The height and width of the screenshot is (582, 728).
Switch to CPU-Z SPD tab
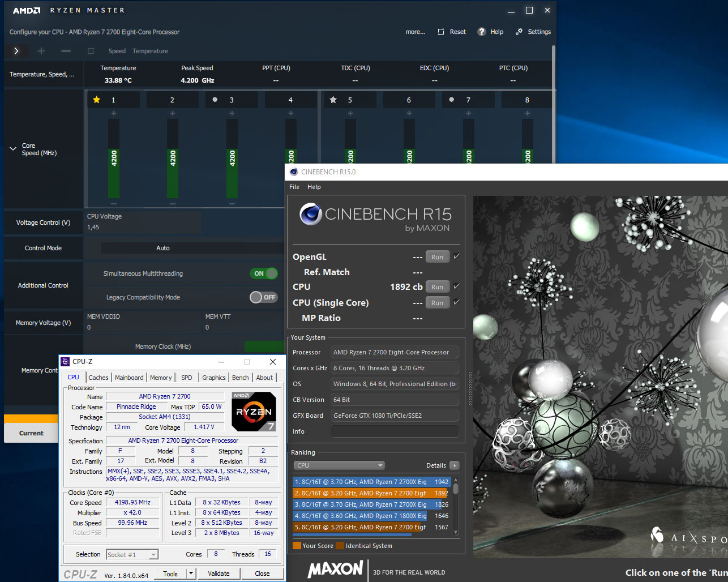point(187,378)
